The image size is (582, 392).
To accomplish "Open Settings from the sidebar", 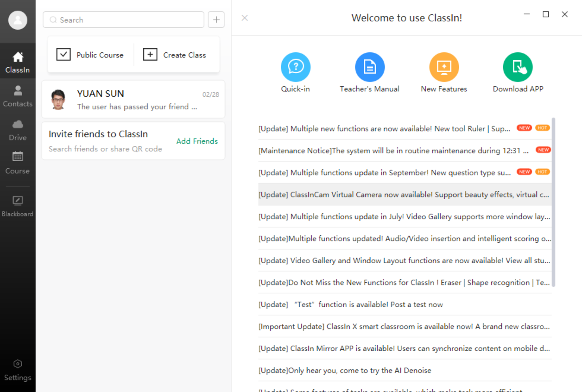I will coord(18,370).
